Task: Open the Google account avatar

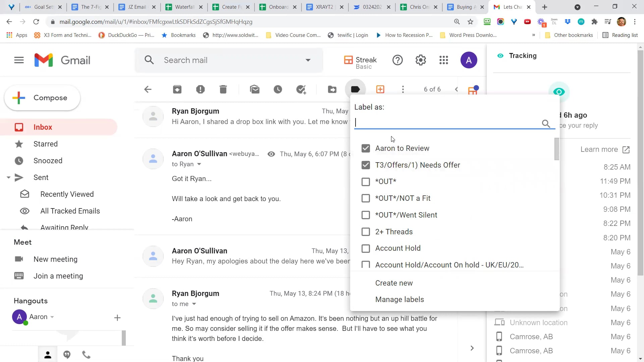Action: (469, 60)
